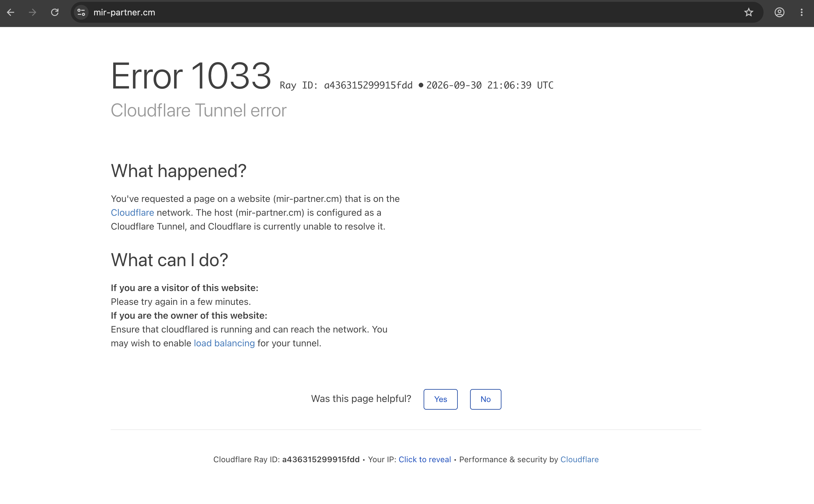Open site information icon beside the URL
The image size is (814, 504).
coord(81,12)
